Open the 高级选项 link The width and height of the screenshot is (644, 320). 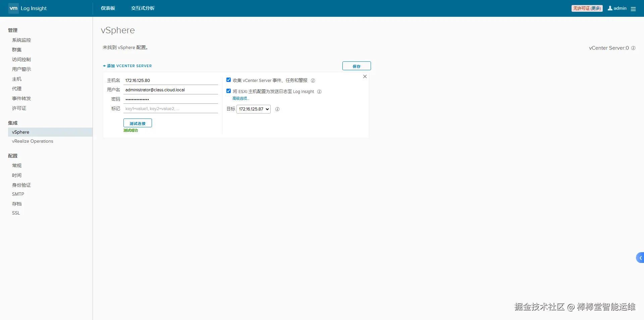click(241, 98)
